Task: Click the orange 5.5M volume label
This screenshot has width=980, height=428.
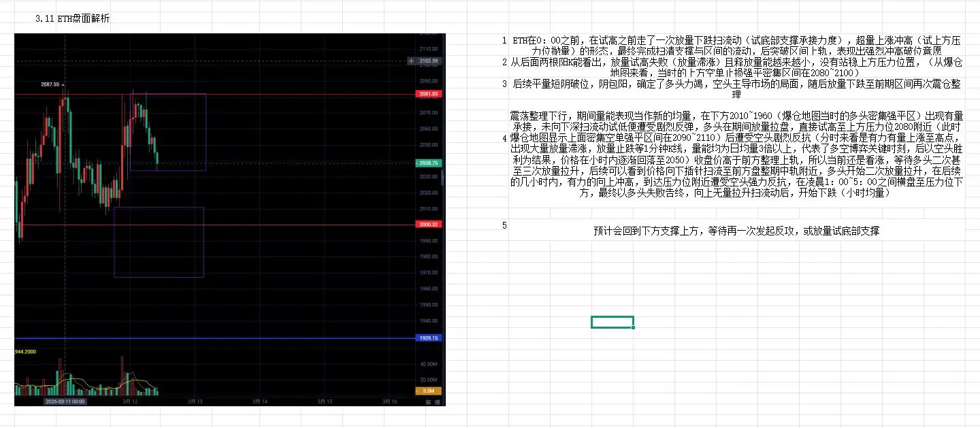Action: (x=429, y=391)
